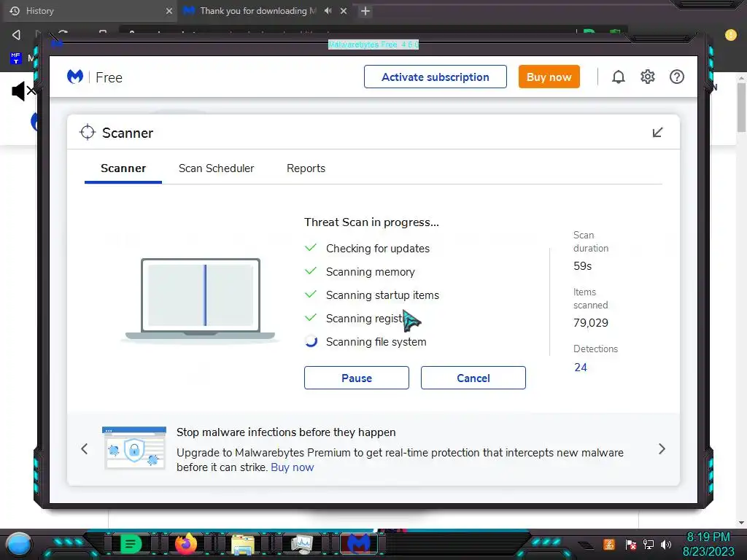Click the network tray icon
Image resolution: width=747 pixels, height=560 pixels.
click(649, 544)
